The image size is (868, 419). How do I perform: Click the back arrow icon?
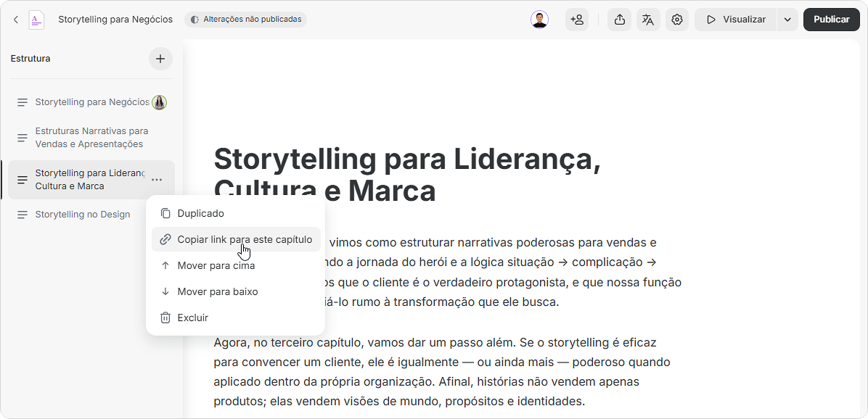[x=15, y=20]
